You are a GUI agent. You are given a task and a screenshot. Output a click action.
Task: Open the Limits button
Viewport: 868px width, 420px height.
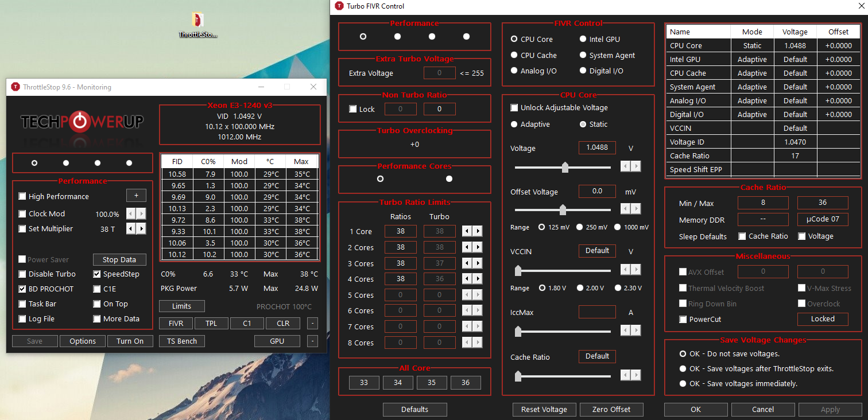(181, 306)
